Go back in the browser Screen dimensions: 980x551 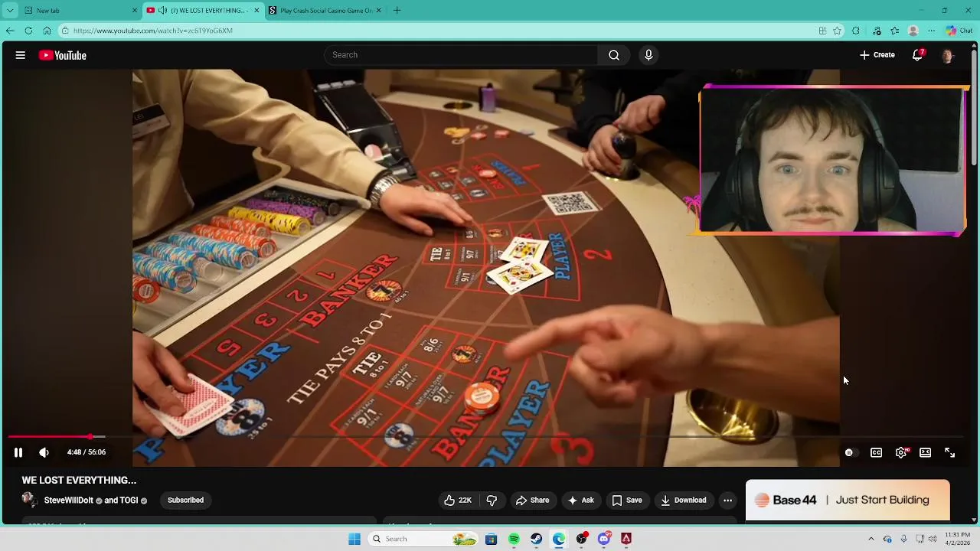coord(10,31)
